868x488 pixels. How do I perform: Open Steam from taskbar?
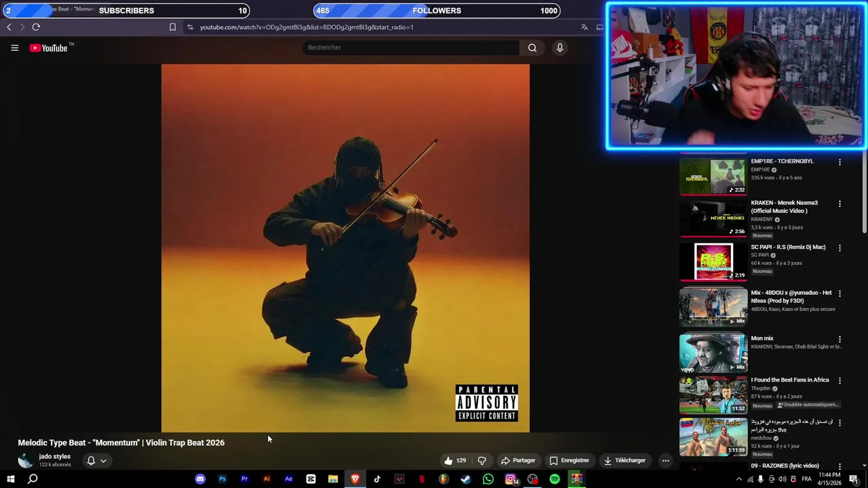click(466, 479)
